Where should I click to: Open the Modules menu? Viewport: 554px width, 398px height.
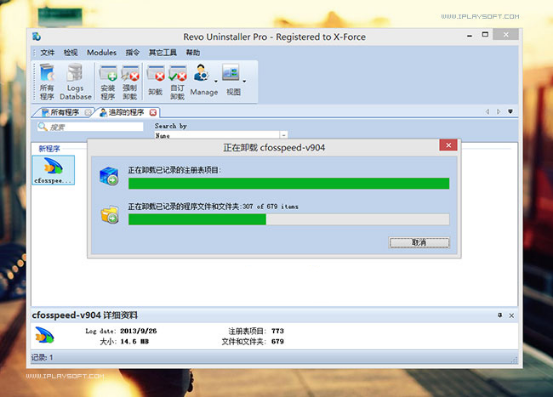[x=101, y=53]
